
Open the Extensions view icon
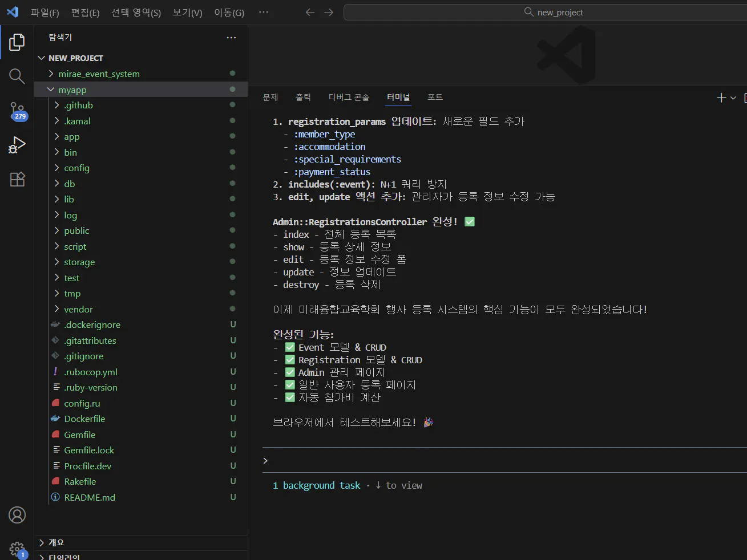coord(17,180)
